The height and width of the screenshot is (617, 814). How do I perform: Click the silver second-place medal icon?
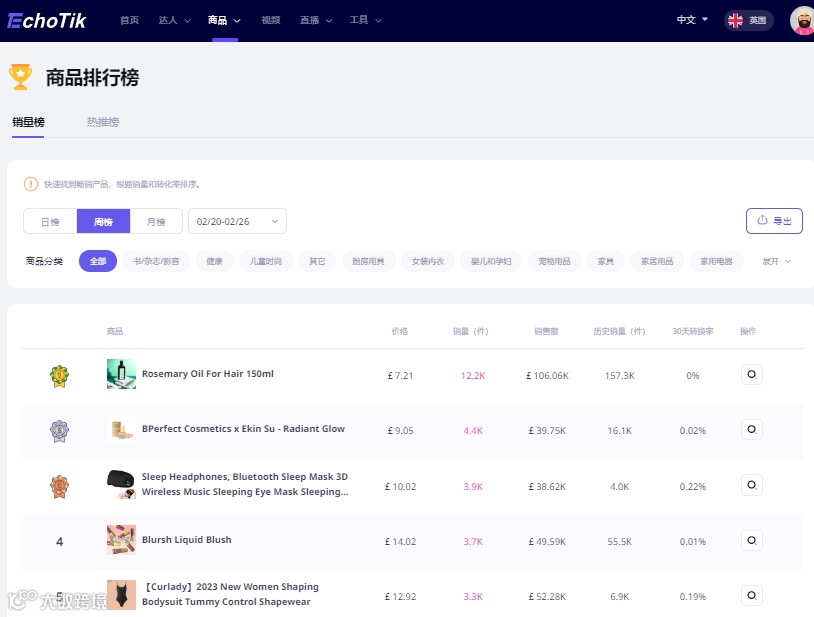click(x=59, y=431)
